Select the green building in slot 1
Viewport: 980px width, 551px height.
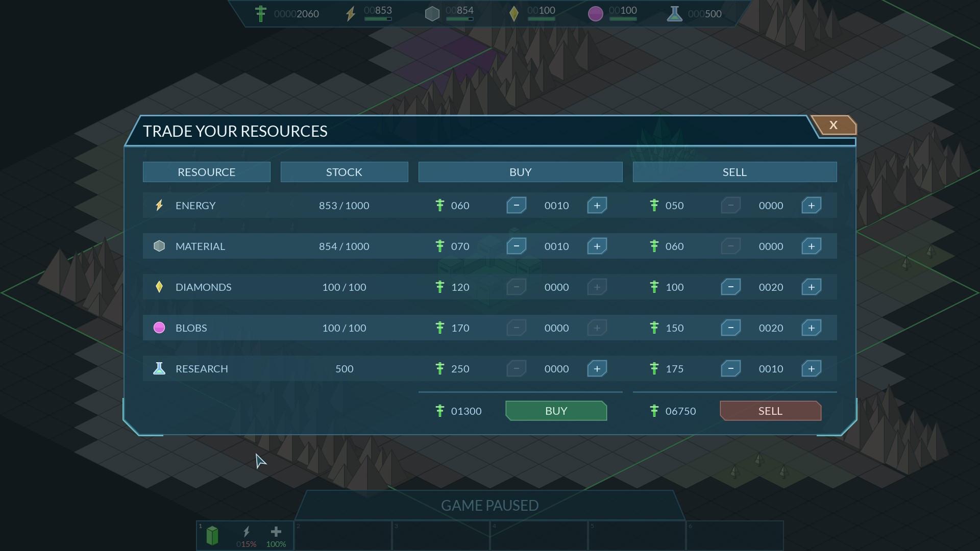click(x=212, y=536)
